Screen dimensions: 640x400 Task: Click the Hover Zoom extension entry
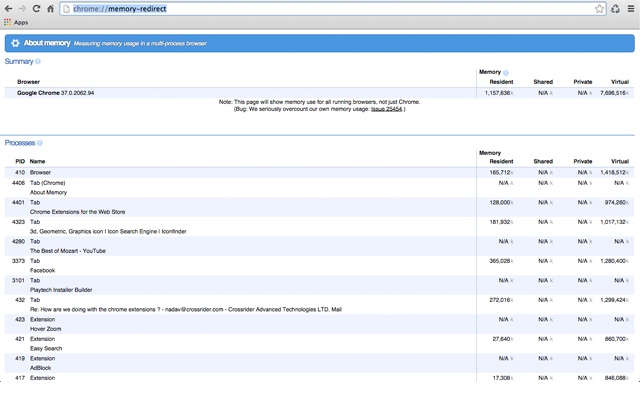click(50, 328)
